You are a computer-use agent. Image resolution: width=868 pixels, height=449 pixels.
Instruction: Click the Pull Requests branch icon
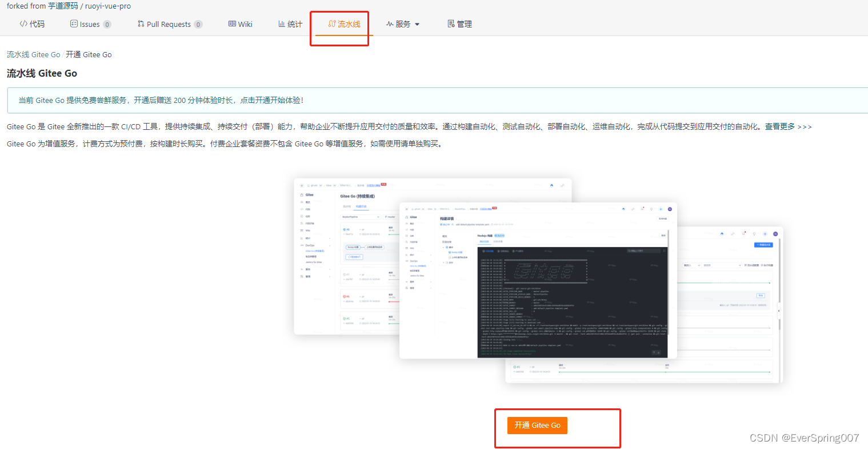tap(141, 23)
